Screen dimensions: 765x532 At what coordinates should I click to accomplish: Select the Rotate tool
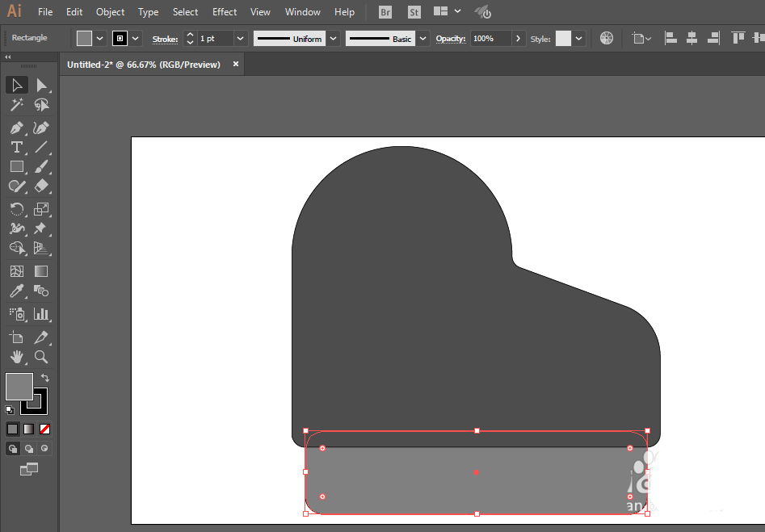pyautogui.click(x=17, y=209)
